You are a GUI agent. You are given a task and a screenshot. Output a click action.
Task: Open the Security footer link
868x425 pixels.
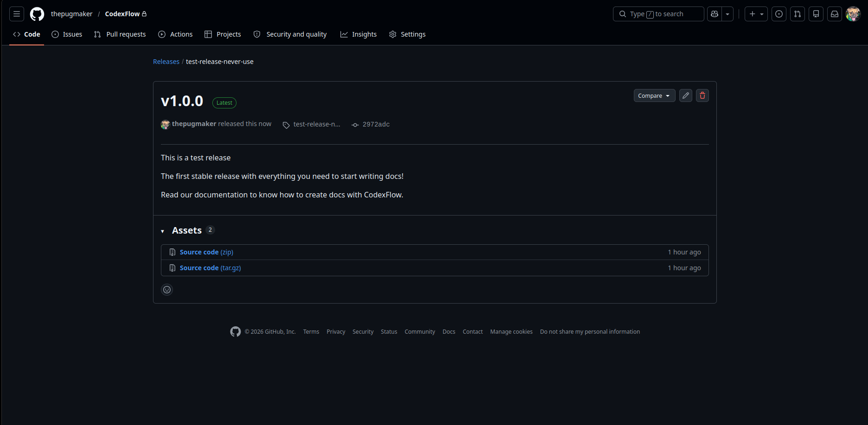(x=363, y=332)
